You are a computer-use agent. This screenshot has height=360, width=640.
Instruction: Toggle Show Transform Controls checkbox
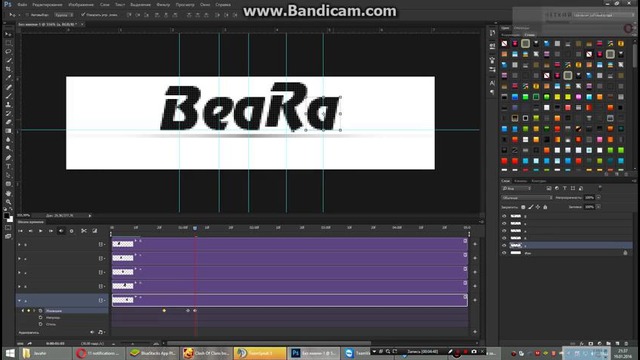(x=83, y=15)
